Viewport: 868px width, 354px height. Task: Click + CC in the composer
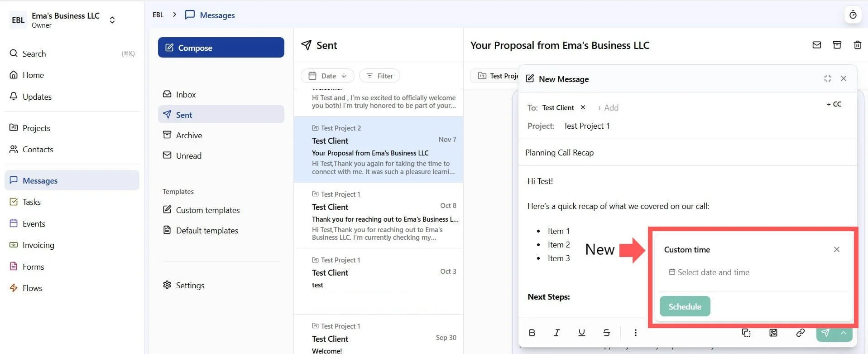tap(834, 104)
